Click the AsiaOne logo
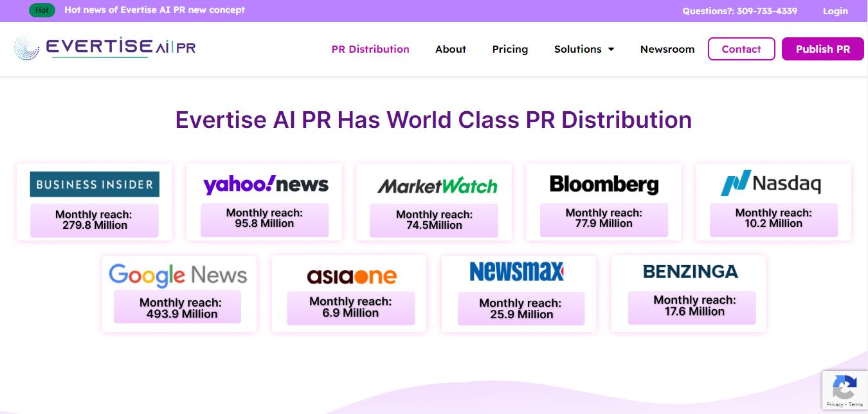 pyautogui.click(x=351, y=276)
